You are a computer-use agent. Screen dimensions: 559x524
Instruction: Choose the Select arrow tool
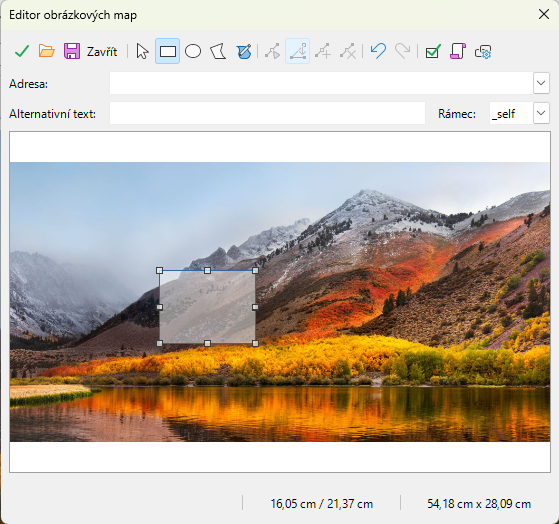(142, 51)
